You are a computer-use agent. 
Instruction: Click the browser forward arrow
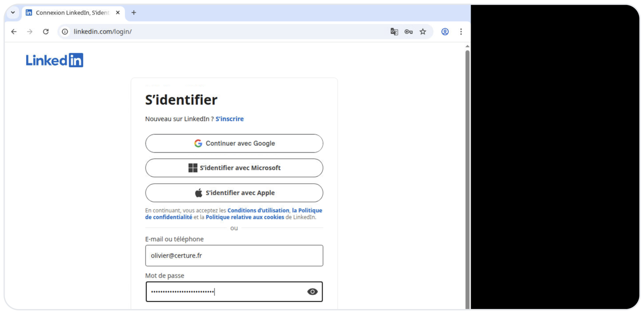point(30,32)
